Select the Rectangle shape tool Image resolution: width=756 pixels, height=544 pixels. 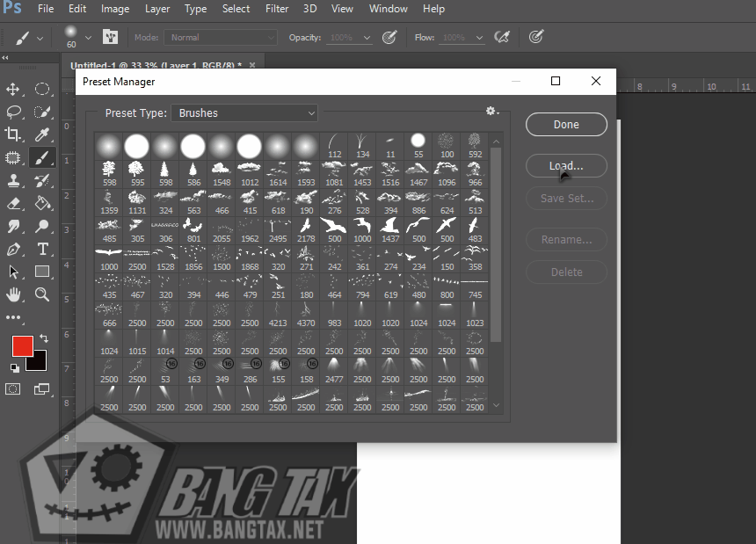click(x=42, y=272)
